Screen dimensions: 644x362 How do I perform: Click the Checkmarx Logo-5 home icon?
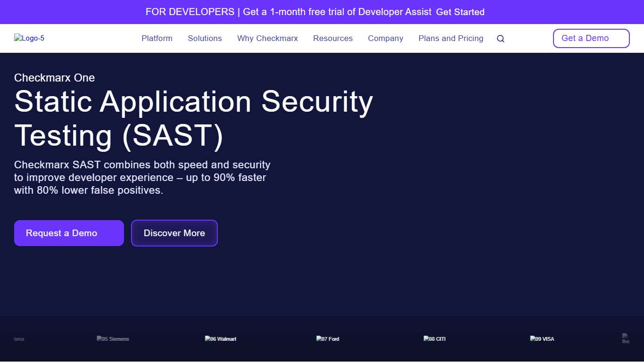coord(29,38)
